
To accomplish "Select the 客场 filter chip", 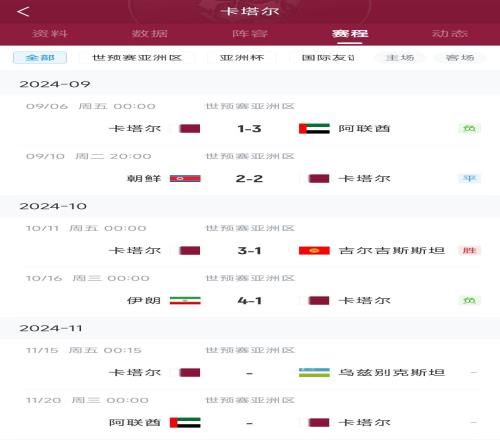I will [460, 58].
